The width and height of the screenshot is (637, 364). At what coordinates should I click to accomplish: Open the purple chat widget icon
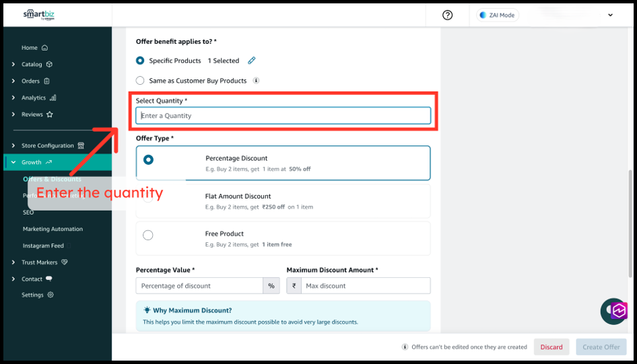click(618, 311)
